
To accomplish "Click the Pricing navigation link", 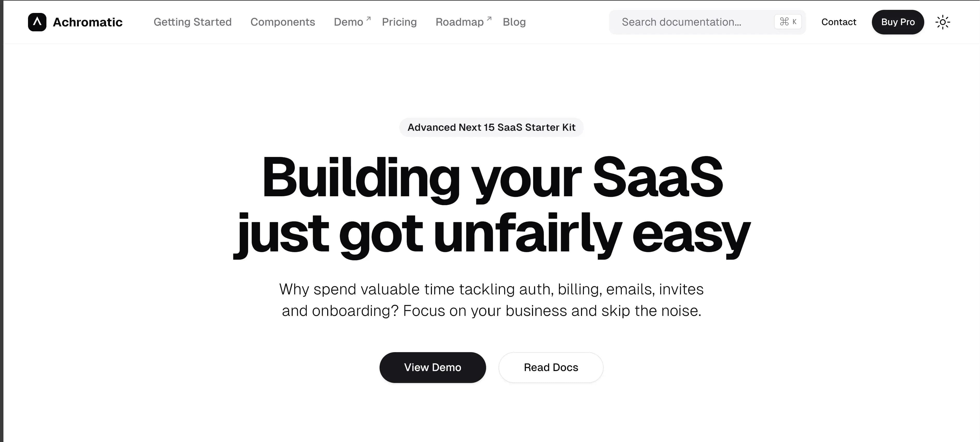I will coord(399,22).
